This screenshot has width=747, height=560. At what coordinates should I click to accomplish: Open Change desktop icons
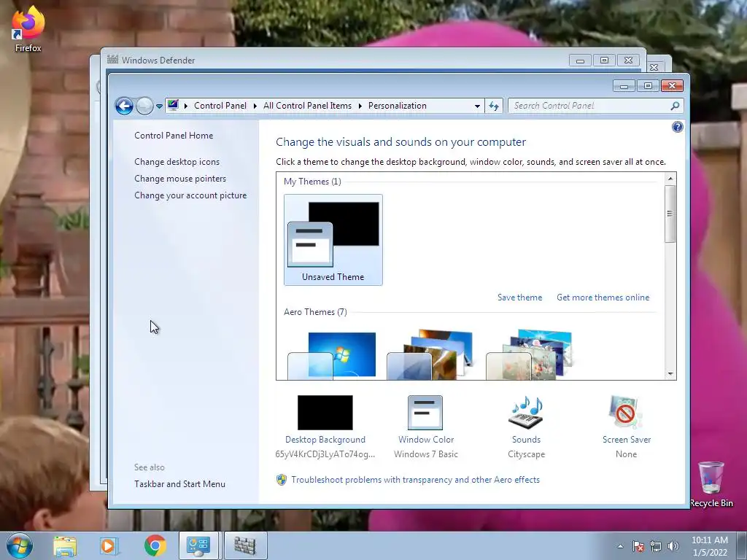(x=177, y=161)
